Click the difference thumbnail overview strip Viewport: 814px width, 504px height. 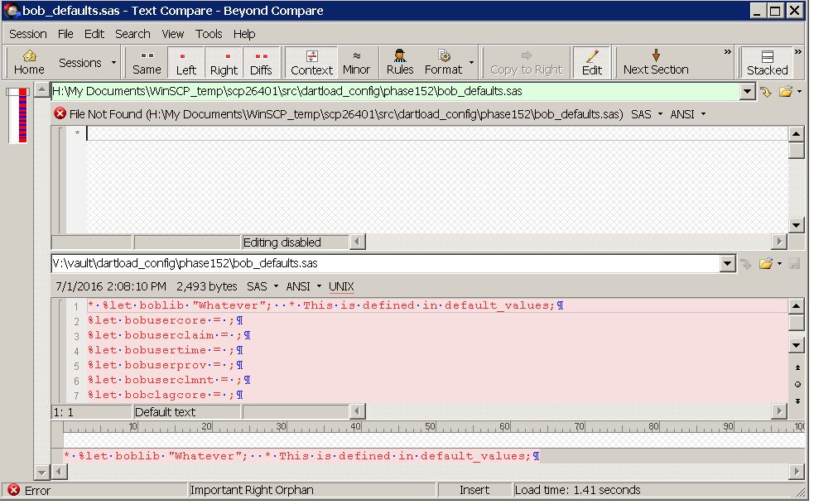[x=17, y=115]
